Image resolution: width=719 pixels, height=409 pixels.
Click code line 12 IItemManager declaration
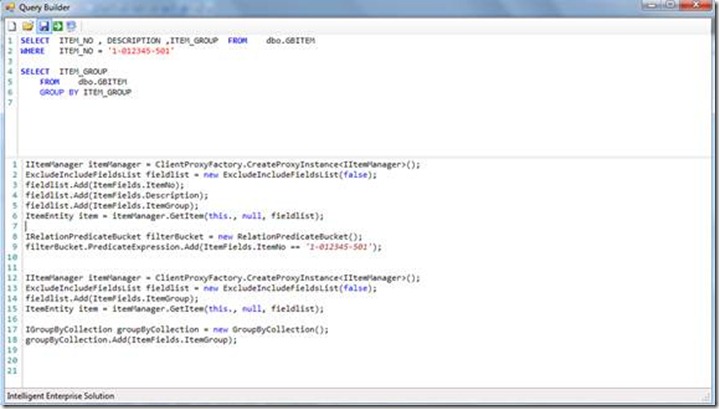click(x=222, y=278)
